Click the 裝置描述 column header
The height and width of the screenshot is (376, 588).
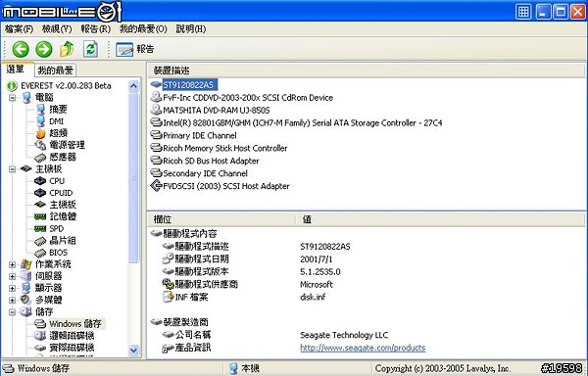click(366, 70)
